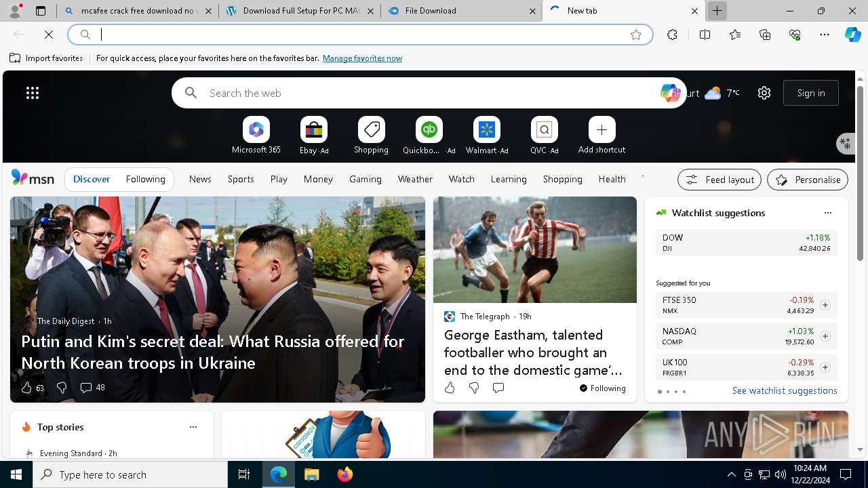Open Watchlist suggestions more options

(827, 213)
